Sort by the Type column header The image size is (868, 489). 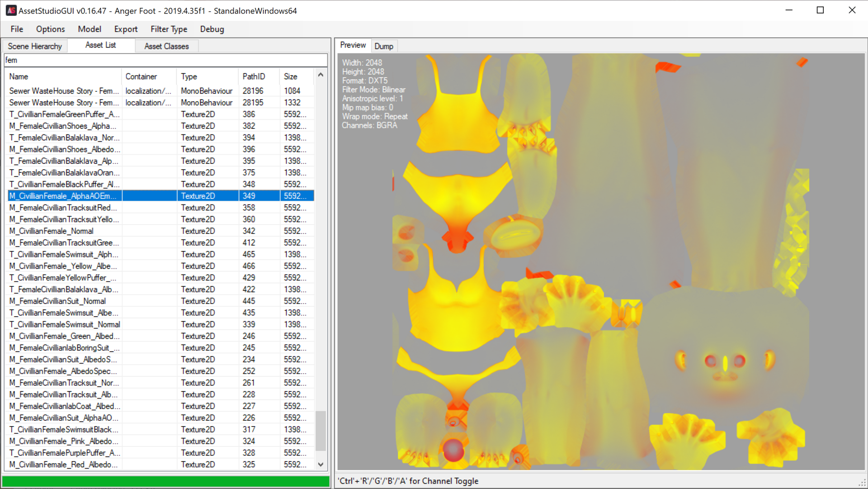tap(208, 76)
